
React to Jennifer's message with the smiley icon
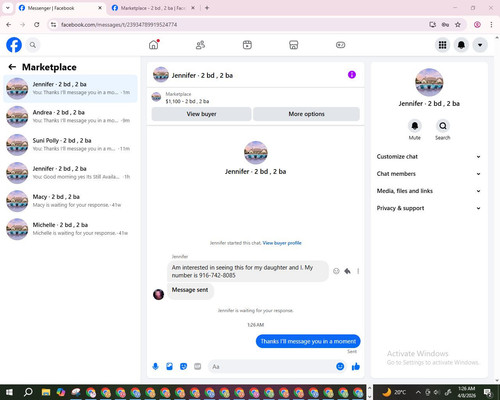(336, 271)
